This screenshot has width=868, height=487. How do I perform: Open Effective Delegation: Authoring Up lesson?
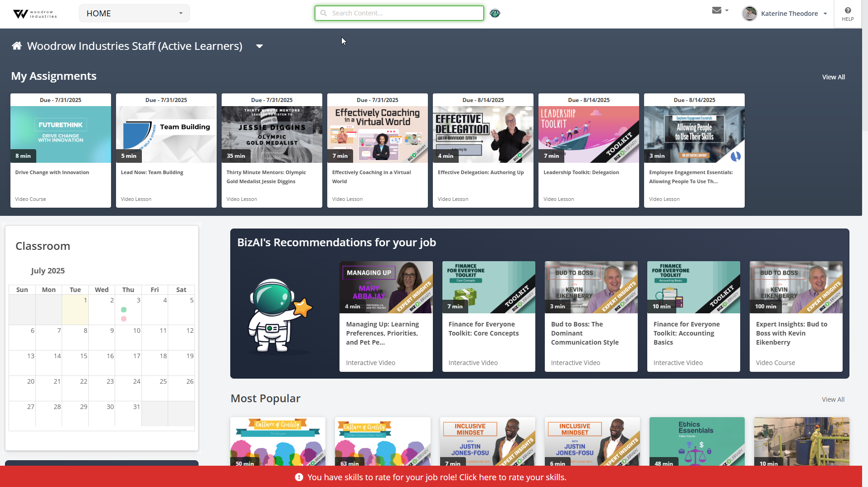483,150
